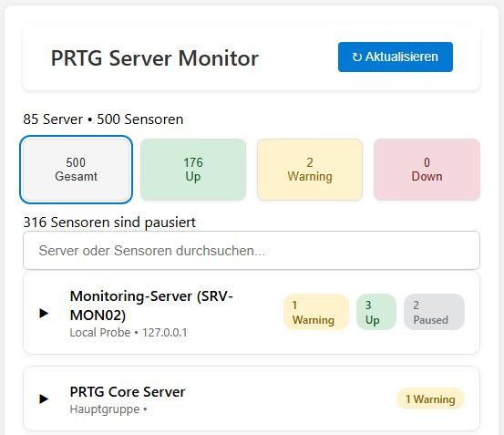Viewport: 504px width, 435px height.
Task: Open Monitoring-Server (SRV-MON02) title
Action: [151, 306]
